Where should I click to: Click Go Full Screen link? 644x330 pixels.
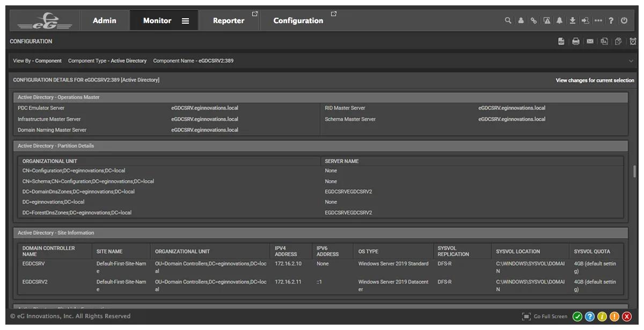click(550, 317)
